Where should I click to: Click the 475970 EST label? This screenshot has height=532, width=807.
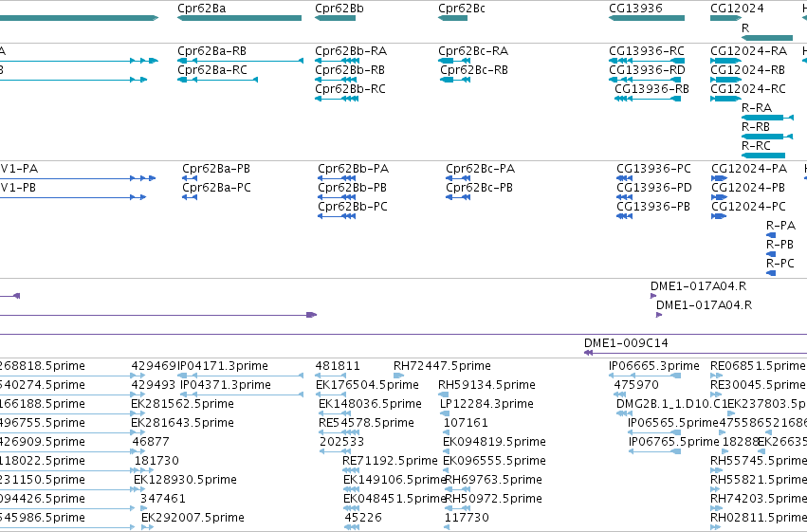point(636,385)
